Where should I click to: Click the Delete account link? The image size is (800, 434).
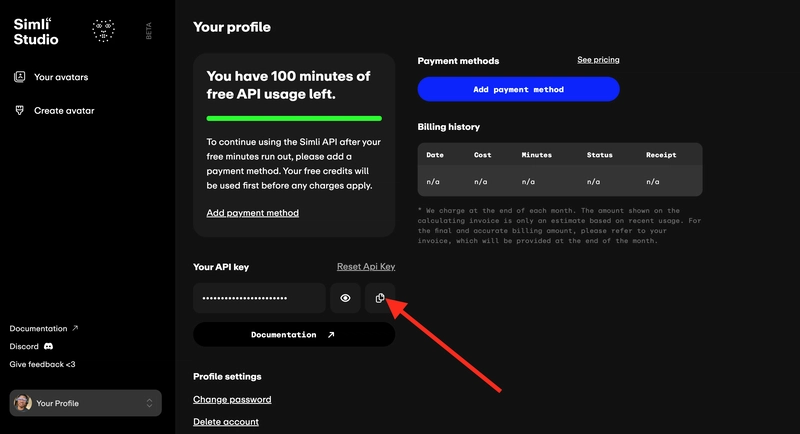click(x=226, y=422)
